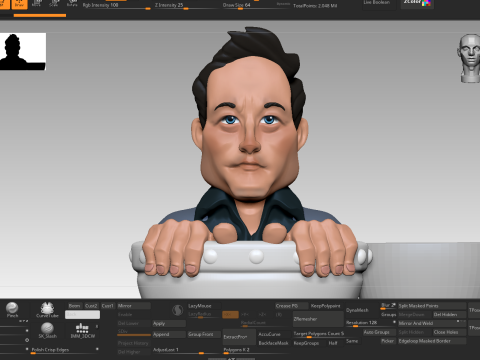Screen dimensions: 480x360
Task: Click the ZColor palette icon
Action: (x=417, y=4)
